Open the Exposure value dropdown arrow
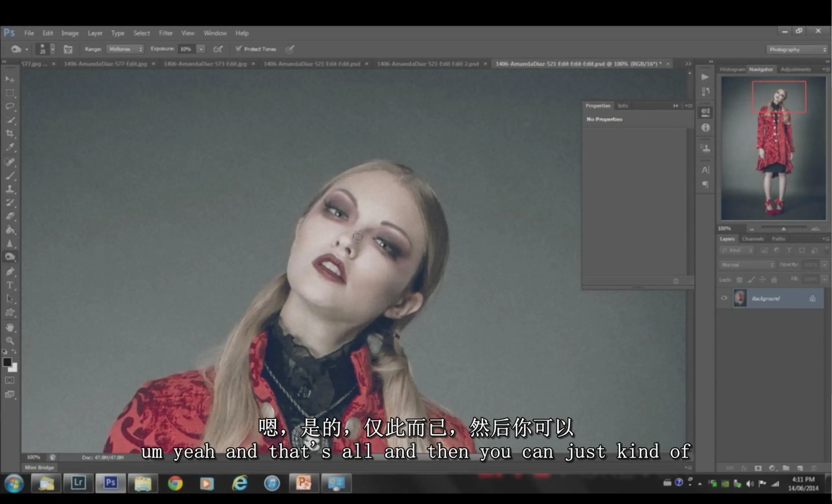Image resolution: width=832 pixels, height=504 pixels. 201,49
